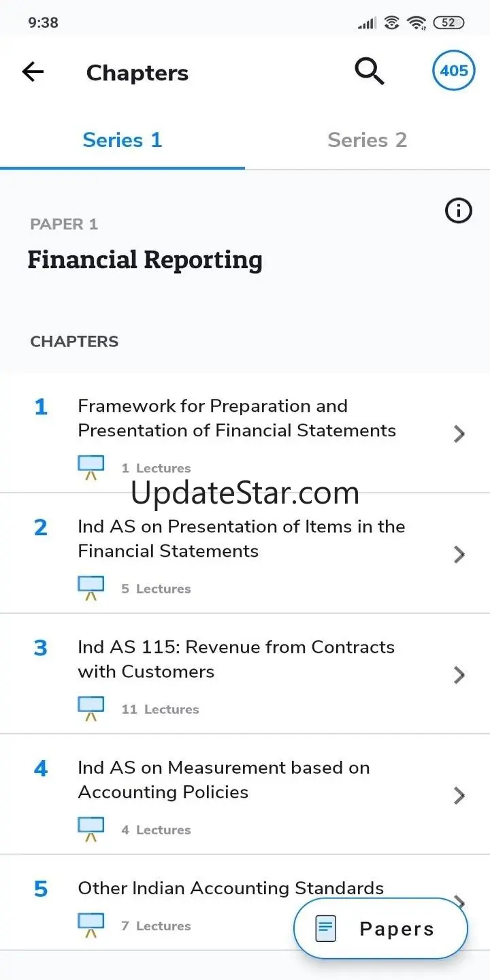Open Ind AS on Presentation of Items chapter

[x=242, y=538]
